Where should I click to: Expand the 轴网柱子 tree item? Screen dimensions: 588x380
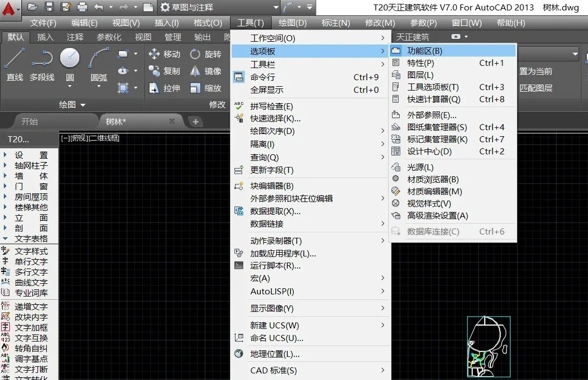tap(5, 165)
